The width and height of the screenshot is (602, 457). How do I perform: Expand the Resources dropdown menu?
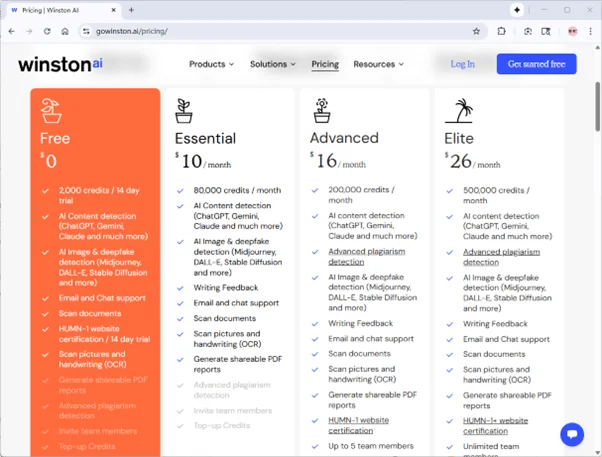(x=378, y=64)
